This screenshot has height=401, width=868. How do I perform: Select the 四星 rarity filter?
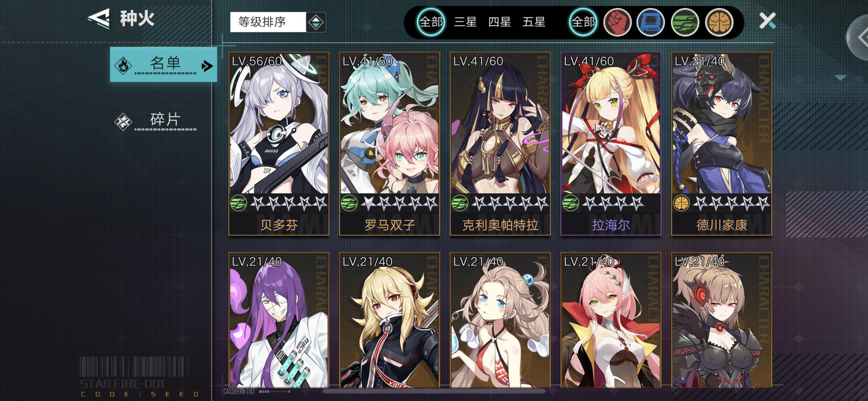[499, 22]
